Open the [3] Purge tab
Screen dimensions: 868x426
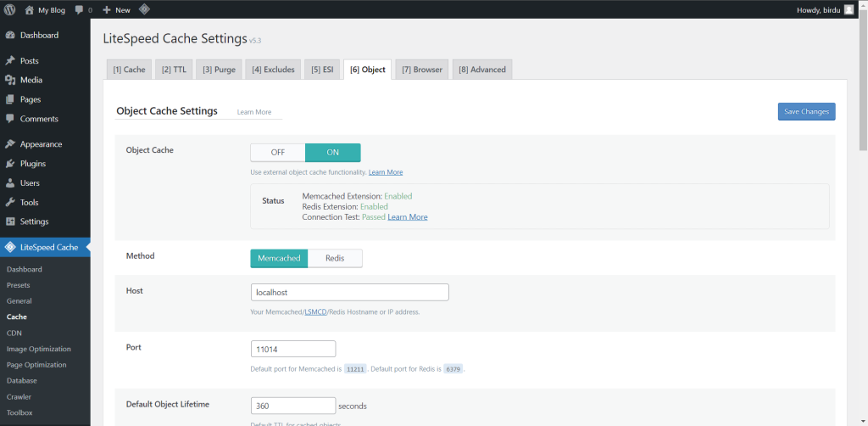click(219, 70)
